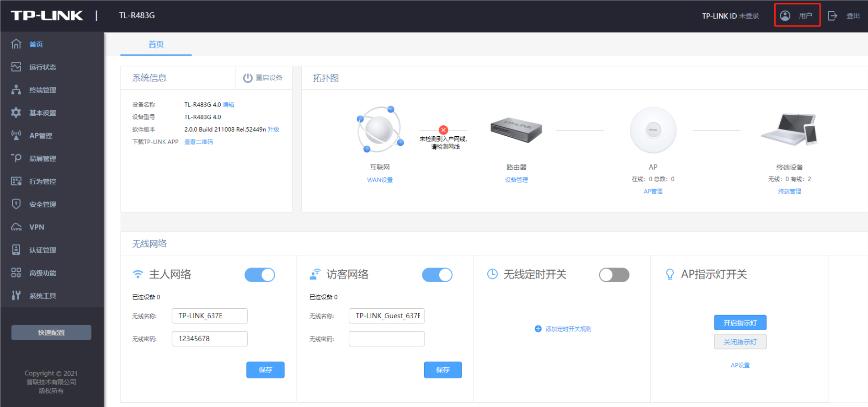Screen dimensions: 868x407
Task: Click the 升级 firmware link
Action: tap(273, 129)
